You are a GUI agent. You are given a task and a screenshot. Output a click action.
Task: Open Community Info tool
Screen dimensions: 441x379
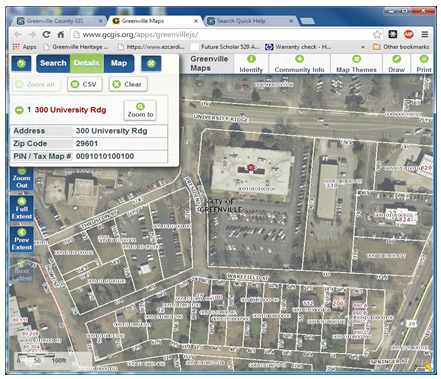[x=299, y=64]
